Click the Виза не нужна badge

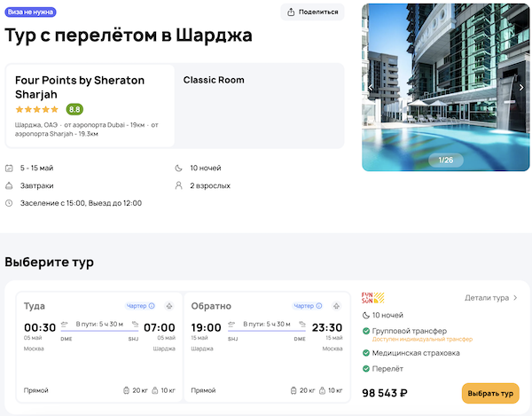coord(29,12)
